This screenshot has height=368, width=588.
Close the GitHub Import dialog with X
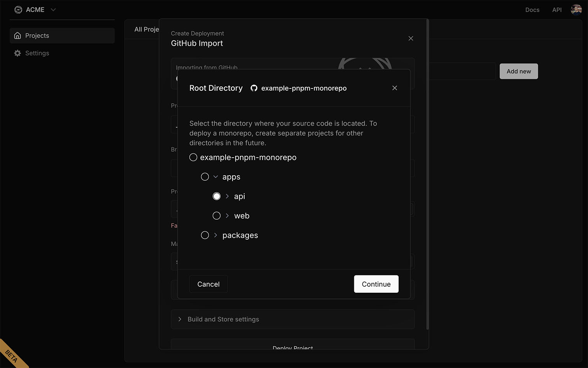411,38
